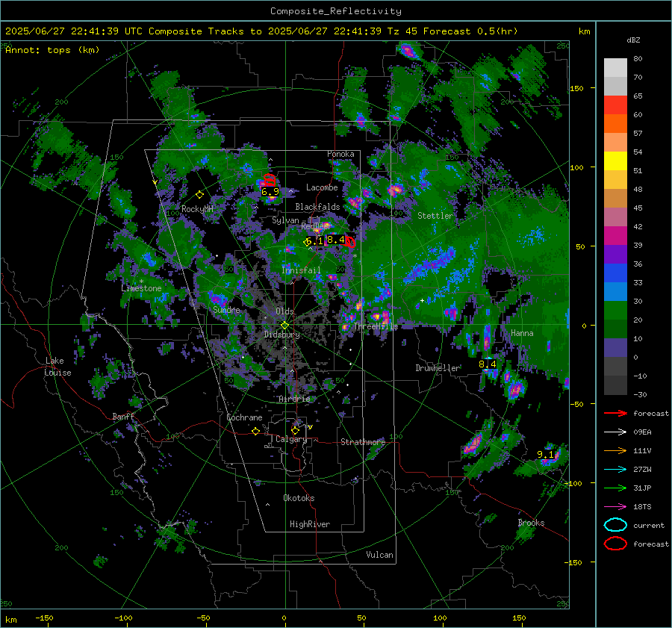Click the light blue 30-33 dBZ swatch
The width and height of the screenshot is (672, 628).
615,291
